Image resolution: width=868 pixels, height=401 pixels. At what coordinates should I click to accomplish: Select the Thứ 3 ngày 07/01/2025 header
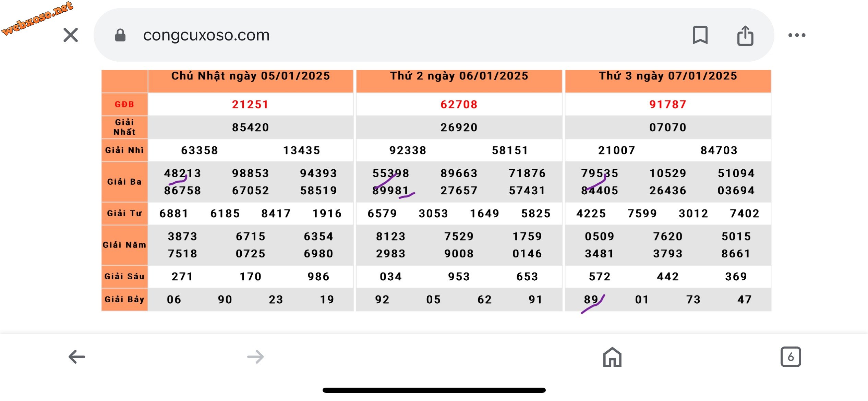point(668,76)
